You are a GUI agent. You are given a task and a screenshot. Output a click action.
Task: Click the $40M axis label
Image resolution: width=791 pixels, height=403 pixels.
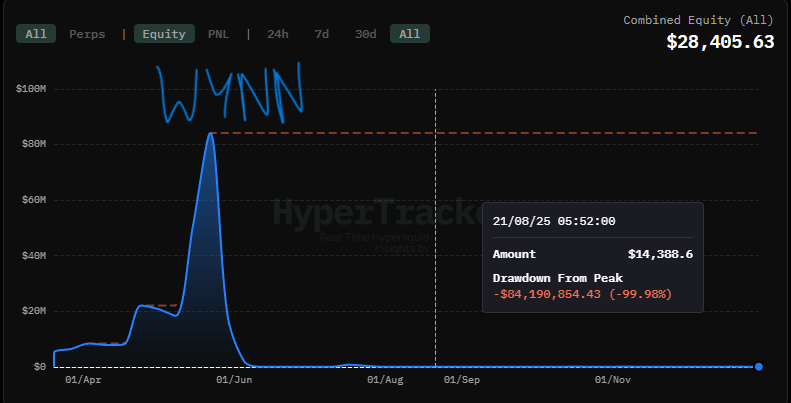(33, 256)
